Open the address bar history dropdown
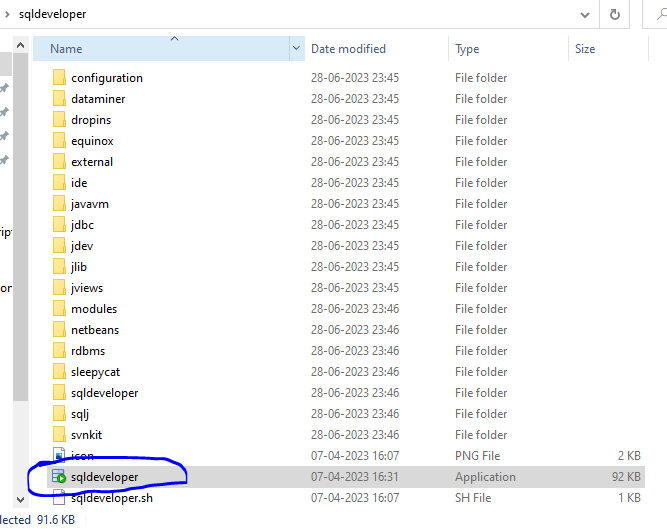 coord(585,15)
